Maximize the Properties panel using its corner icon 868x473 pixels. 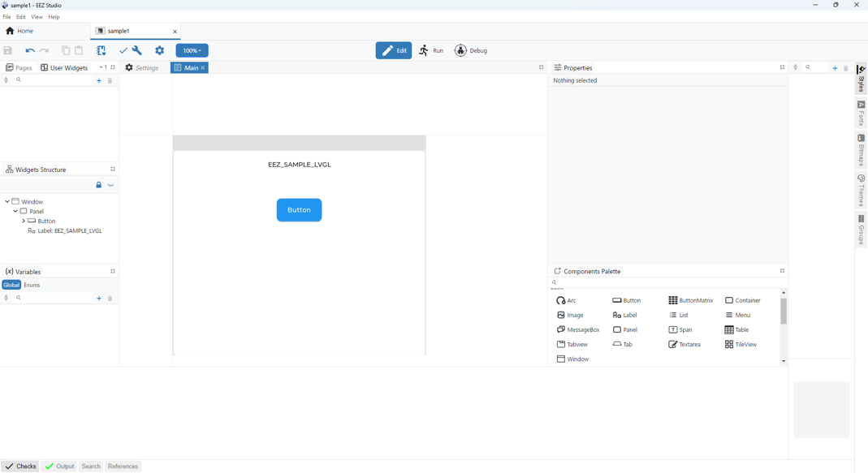(782, 67)
